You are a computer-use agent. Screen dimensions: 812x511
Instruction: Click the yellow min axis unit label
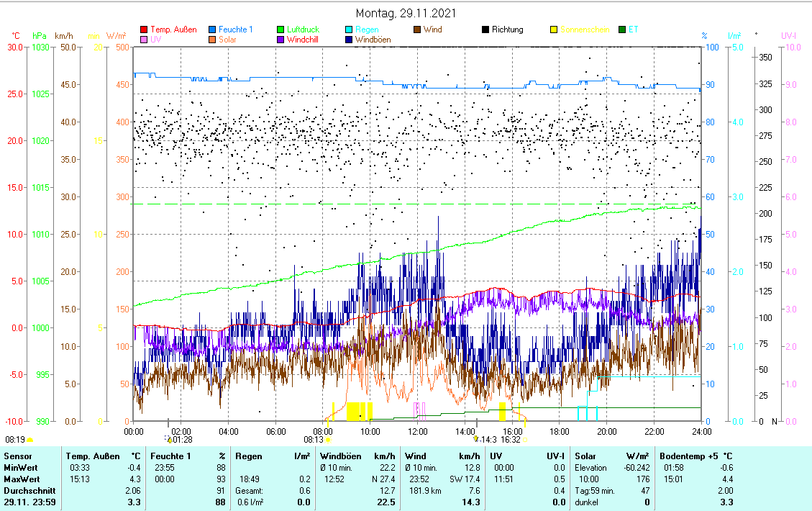tap(93, 36)
